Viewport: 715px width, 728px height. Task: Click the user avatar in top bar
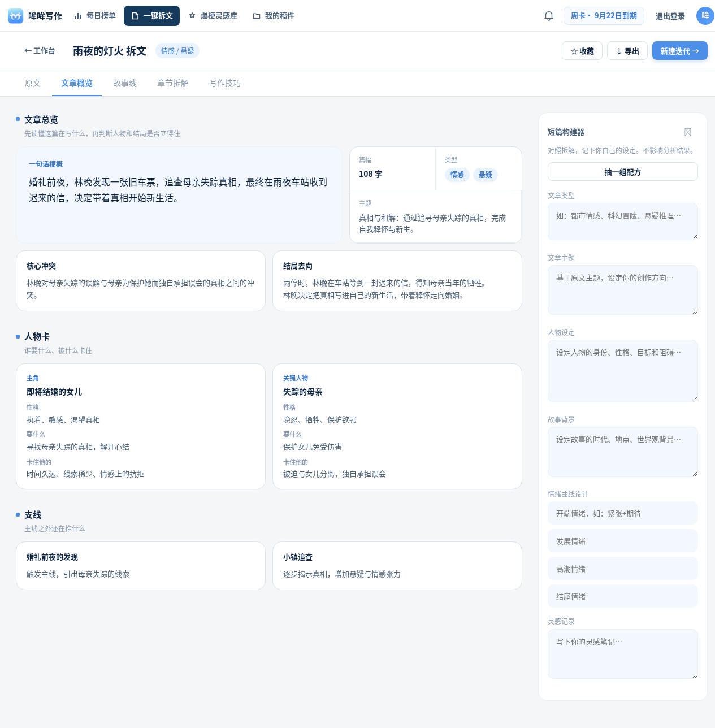(x=705, y=16)
